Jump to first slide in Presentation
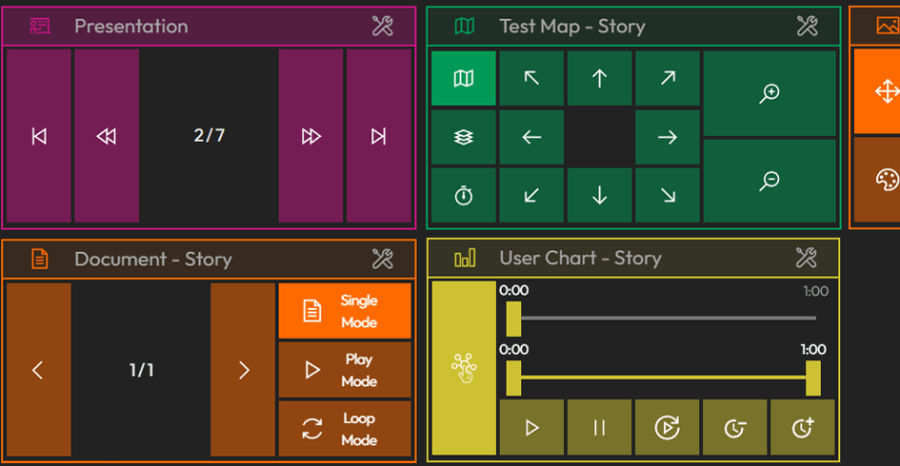900x466 pixels. coord(39,136)
